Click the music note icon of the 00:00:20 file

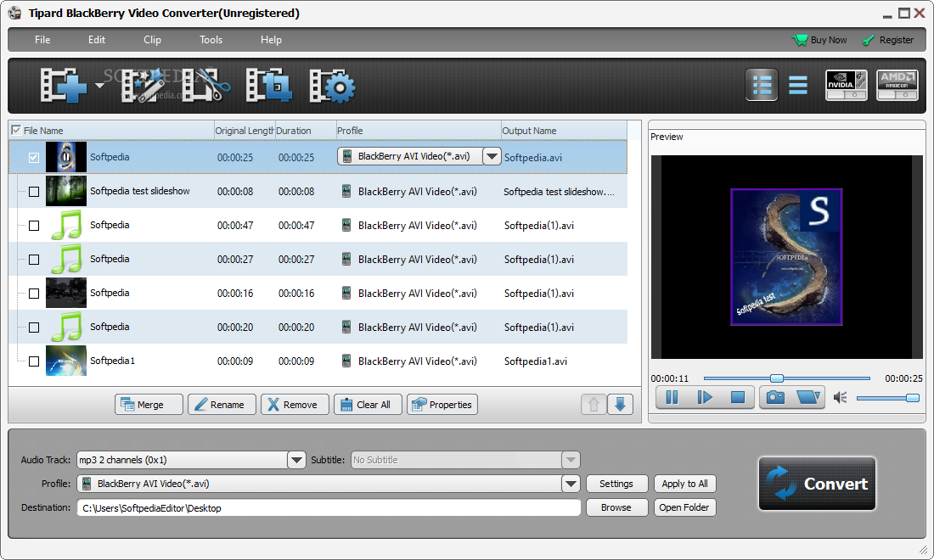66,327
